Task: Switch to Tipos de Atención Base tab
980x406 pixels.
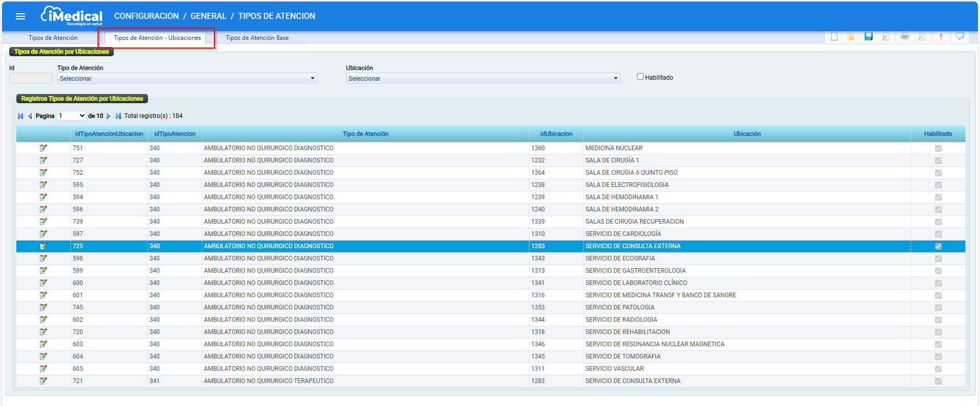Action: click(257, 38)
